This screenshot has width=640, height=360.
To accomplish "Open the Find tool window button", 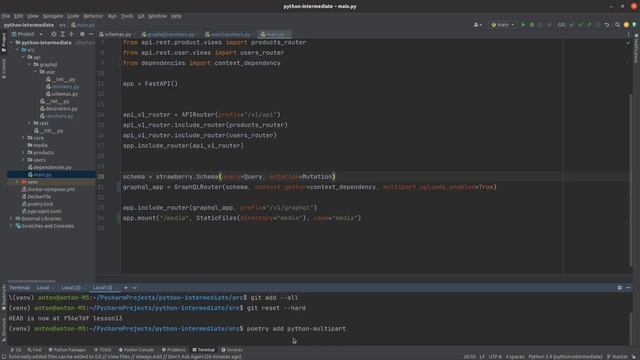I will [34, 350].
